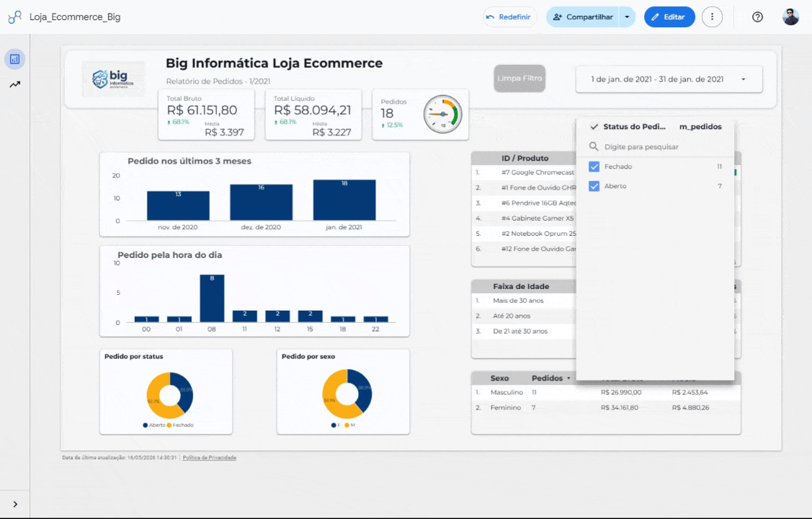
Task: Click the Loja_Ecommerce_Big report title
Action: click(75, 17)
